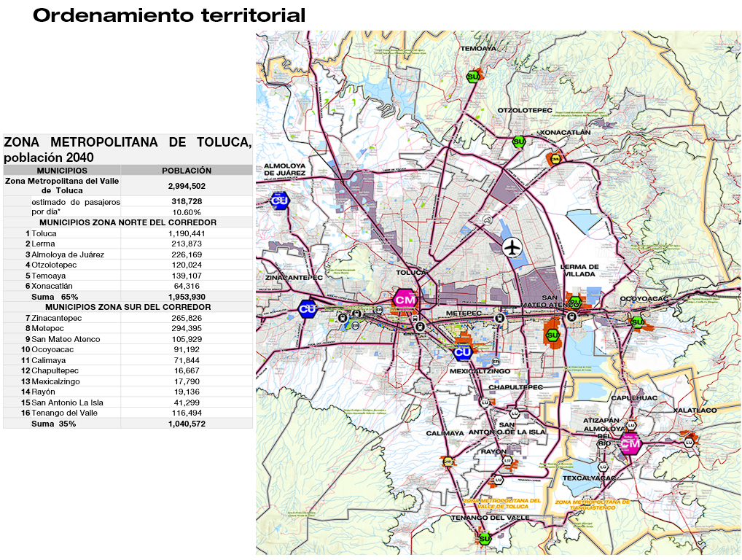Select Otzolotepec population value 120,024
This screenshot has height=560, width=742.
pos(187,265)
